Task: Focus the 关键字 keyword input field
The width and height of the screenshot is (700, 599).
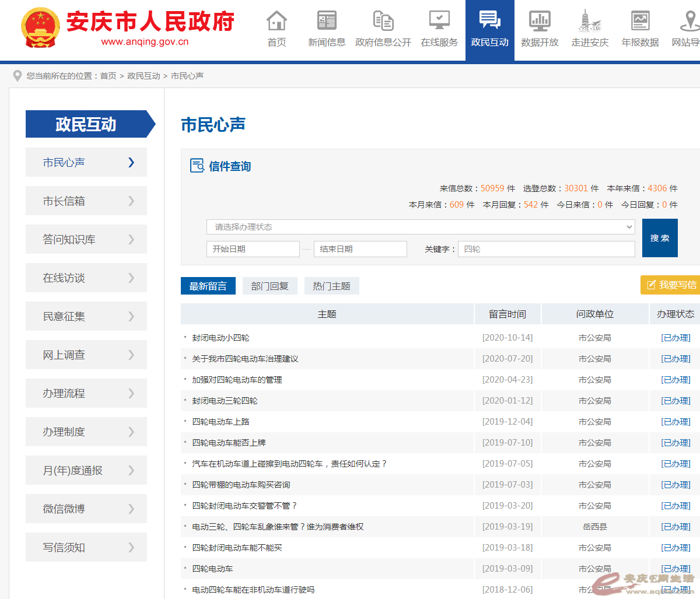Action: coord(546,249)
